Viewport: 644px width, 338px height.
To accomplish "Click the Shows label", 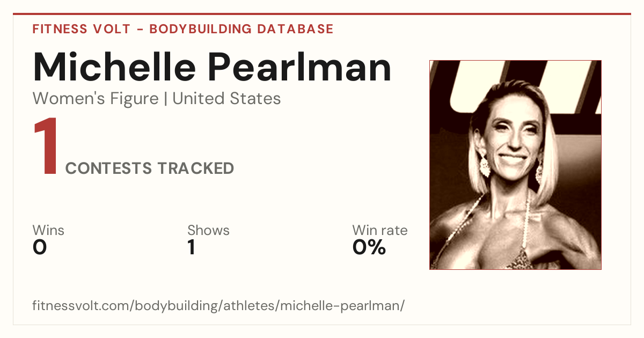I will (208, 230).
